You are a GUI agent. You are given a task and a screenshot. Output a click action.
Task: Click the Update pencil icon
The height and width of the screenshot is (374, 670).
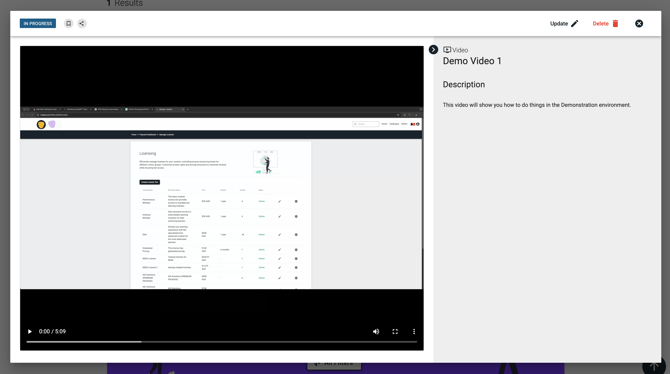[x=575, y=24]
